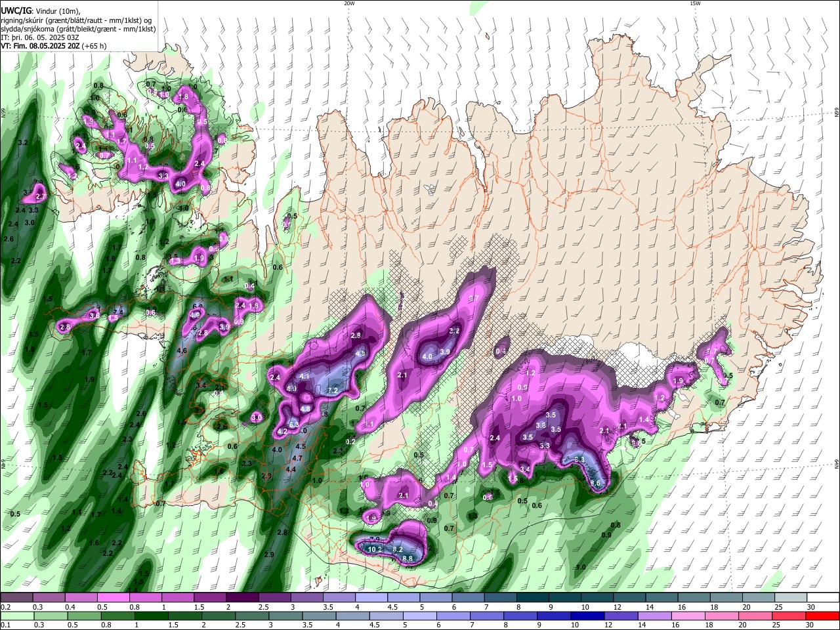Screen dimensions: 840x630
Task: Click the white swatch ending the snow legend
Action: (822, 597)
